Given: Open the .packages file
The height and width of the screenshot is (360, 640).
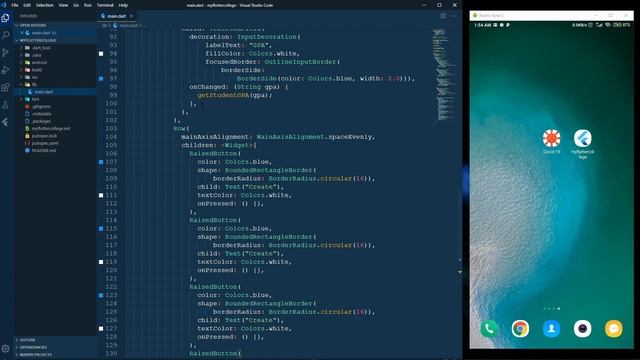Looking at the screenshot, I should pos(41,121).
